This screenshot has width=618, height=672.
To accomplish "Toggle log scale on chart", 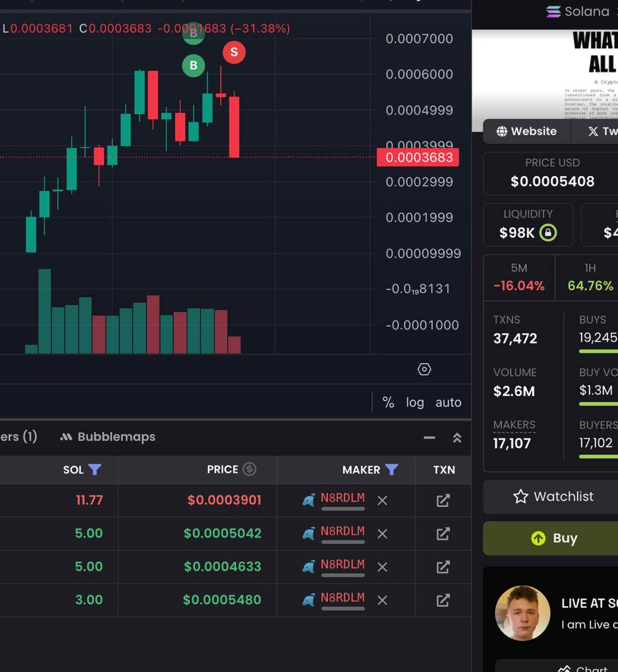I will pyautogui.click(x=415, y=402).
